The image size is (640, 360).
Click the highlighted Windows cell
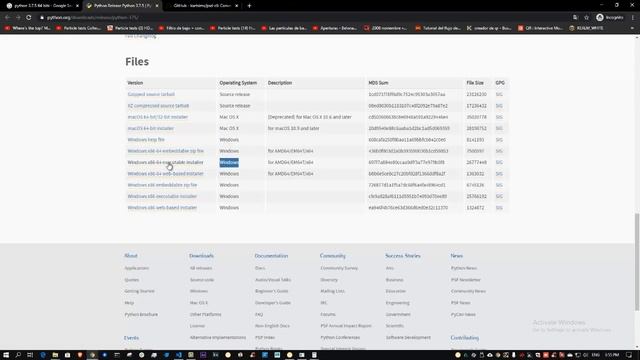coord(229,162)
